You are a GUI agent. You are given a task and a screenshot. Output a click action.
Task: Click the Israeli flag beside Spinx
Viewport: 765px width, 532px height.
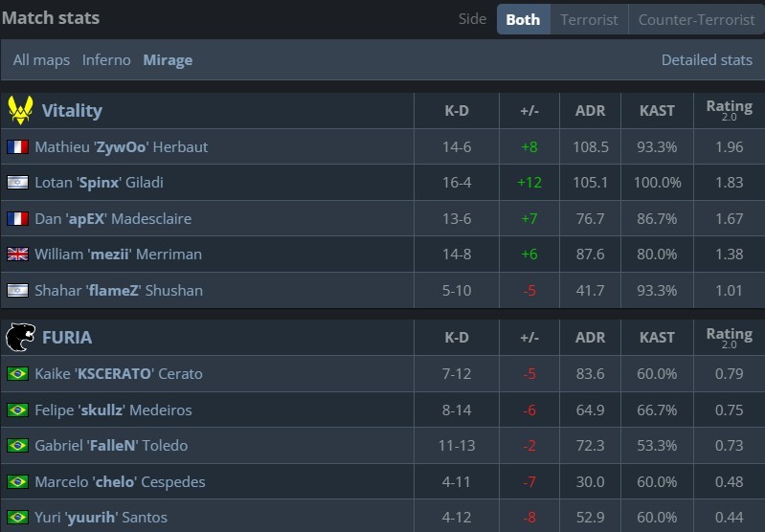tap(17, 183)
